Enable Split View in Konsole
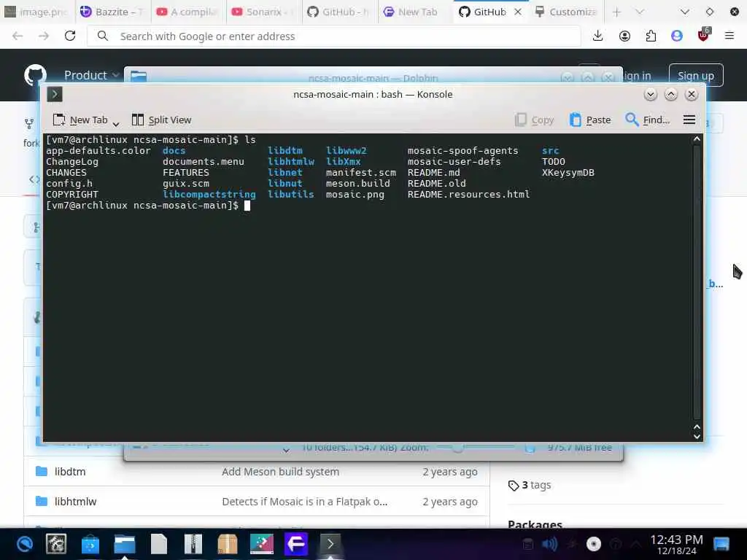 pos(161,120)
